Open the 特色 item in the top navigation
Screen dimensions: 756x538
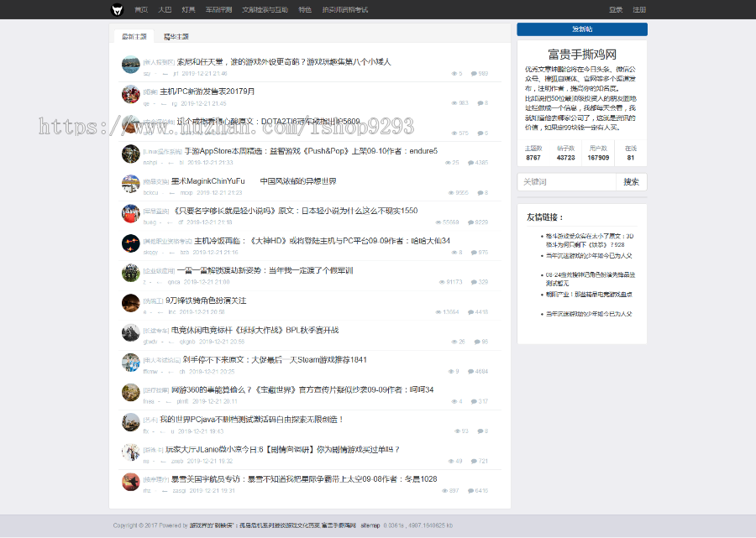tap(305, 9)
